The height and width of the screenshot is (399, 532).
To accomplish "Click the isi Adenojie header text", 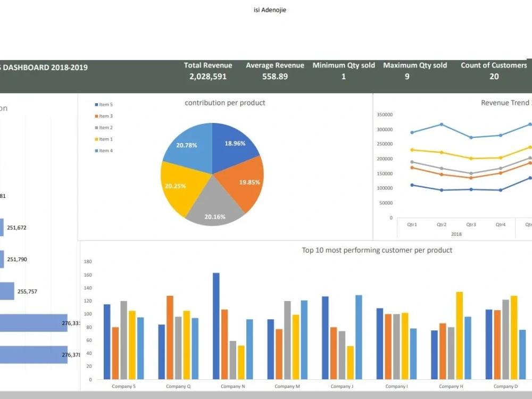I will coord(270,10).
